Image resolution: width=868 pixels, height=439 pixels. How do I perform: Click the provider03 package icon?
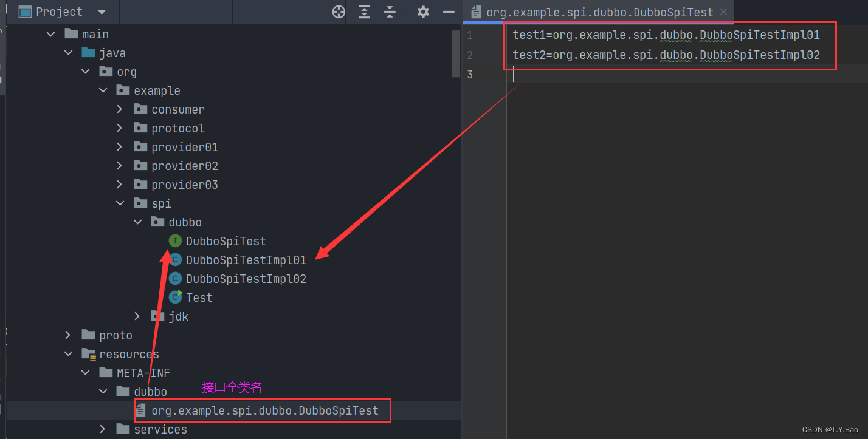click(140, 184)
